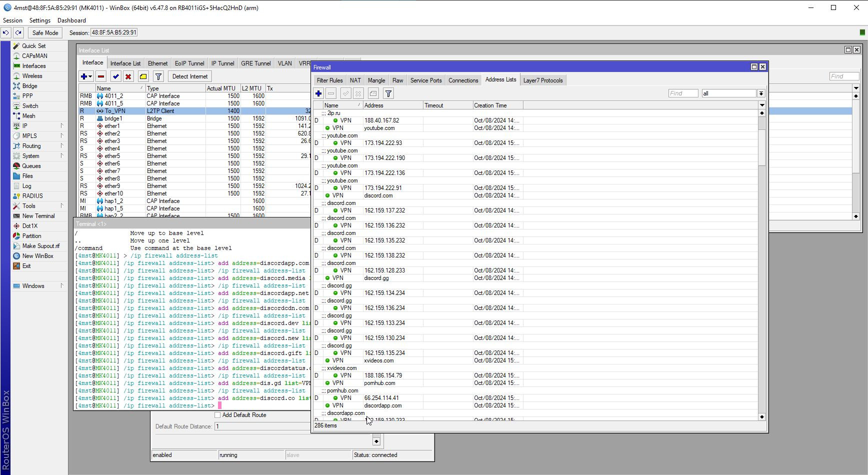Image resolution: width=868 pixels, height=475 pixels.
Task: Switch to Raw tab in Firewall
Action: [397, 80]
